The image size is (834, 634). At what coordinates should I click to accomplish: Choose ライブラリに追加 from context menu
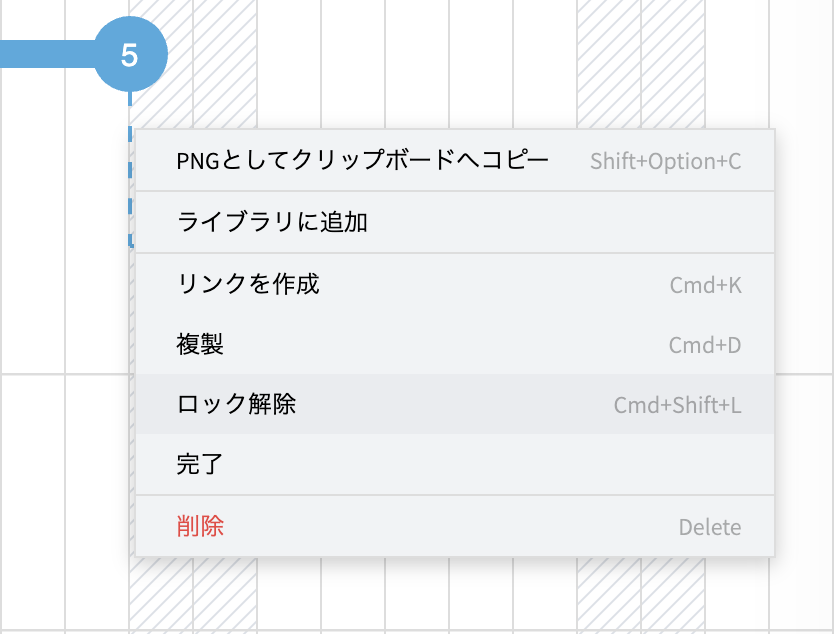[x=272, y=222]
